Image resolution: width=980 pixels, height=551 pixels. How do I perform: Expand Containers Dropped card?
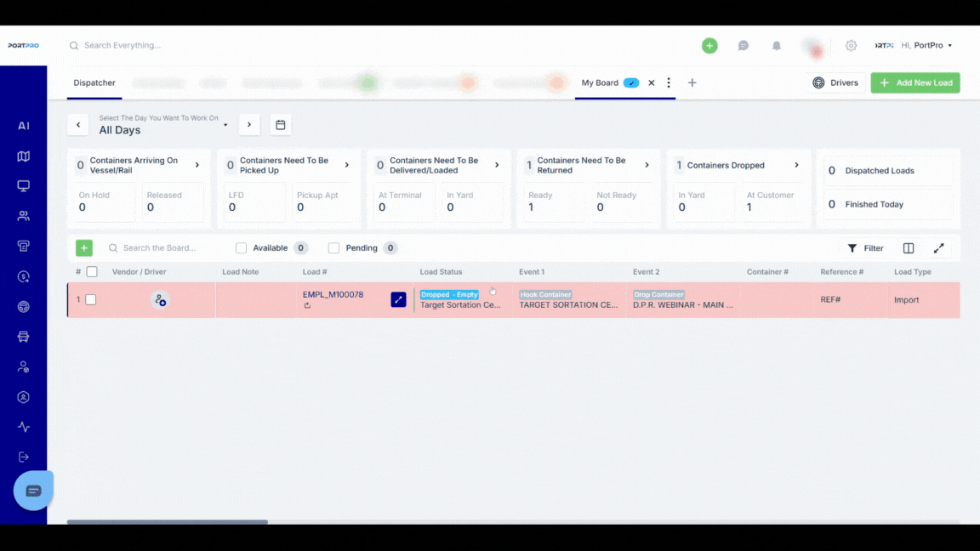point(796,165)
